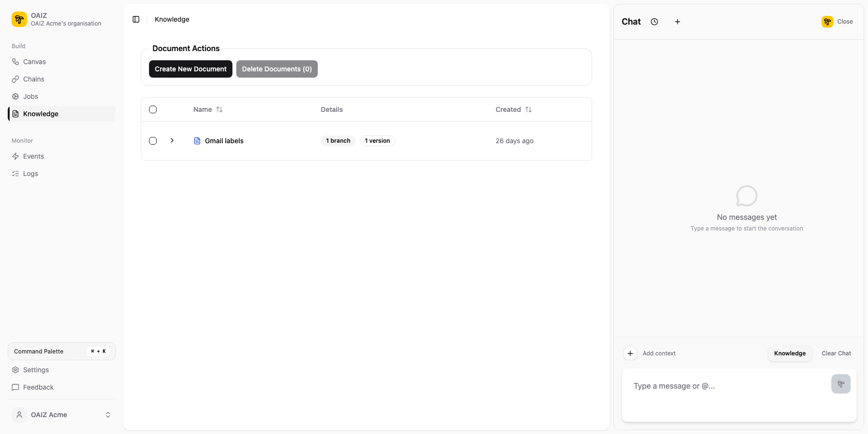Start a new chat with plus icon
868x434 pixels.
click(678, 22)
